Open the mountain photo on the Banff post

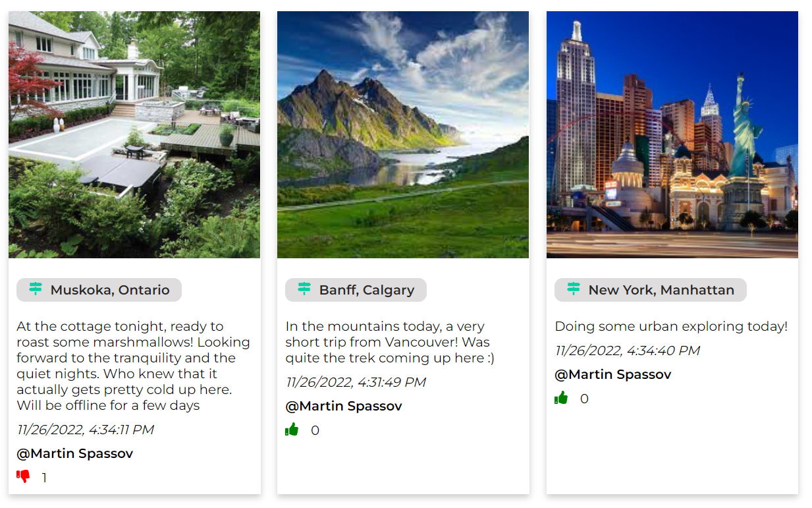tap(403, 134)
